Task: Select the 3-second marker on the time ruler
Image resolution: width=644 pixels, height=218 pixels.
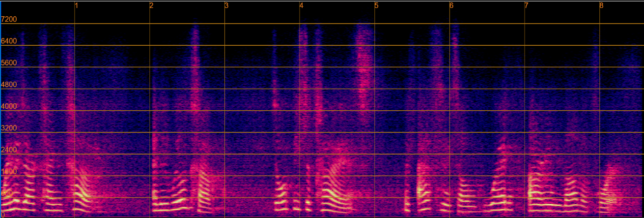Action: [x=227, y=6]
